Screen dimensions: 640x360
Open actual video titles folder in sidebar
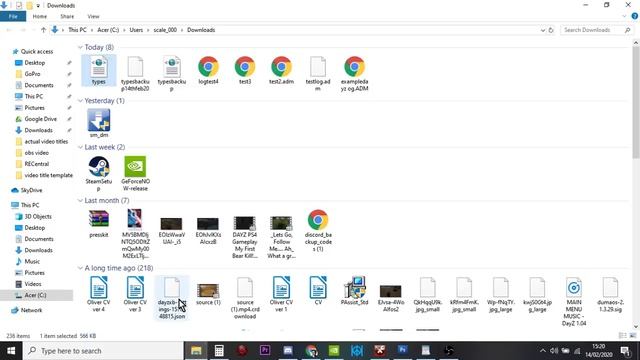[x=46, y=141]
